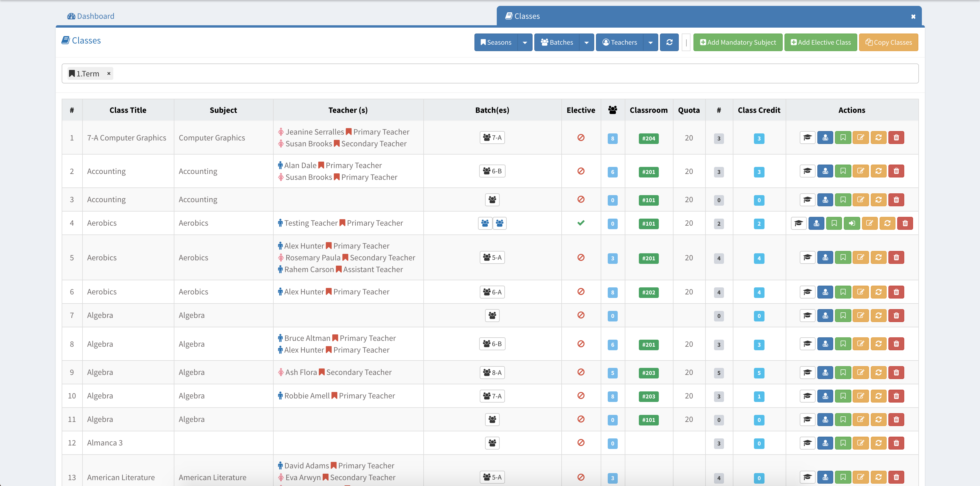Click the empty batch group icon in row 3 Accounting
This screenshot has width=980, height=486.
(x=492, y=200)
